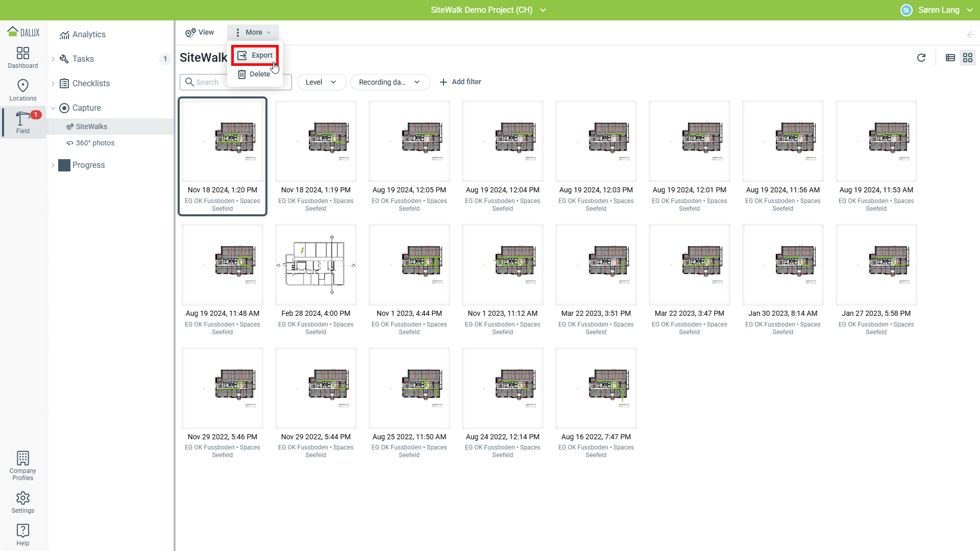Open the Level filter dropdown
980x551 pixels.
click(322, 82)
